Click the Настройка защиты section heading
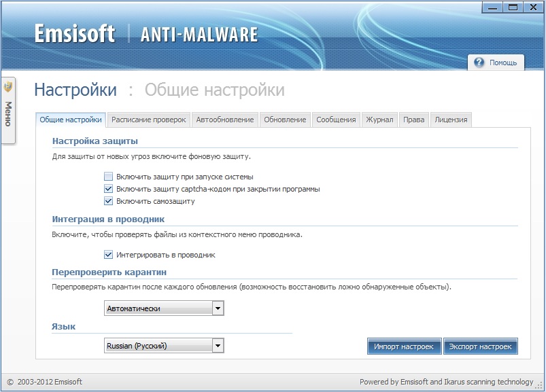546x392 pixels. click(x=95, y=141)
